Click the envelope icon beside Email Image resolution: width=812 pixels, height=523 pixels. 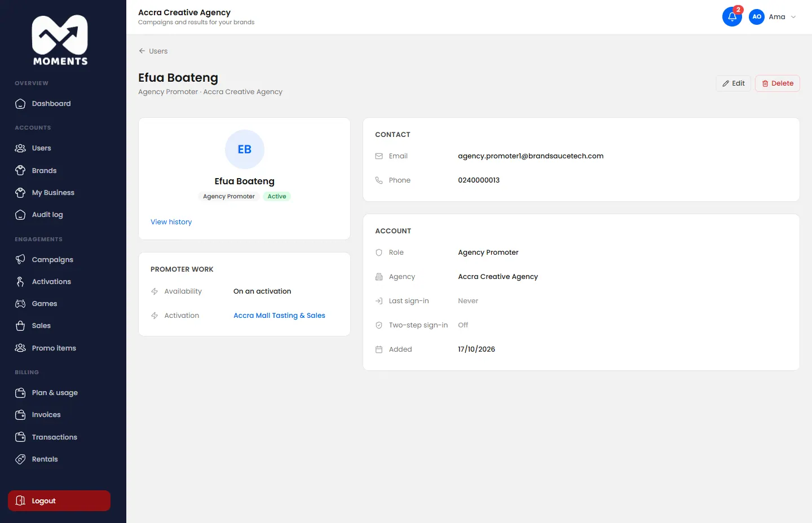[x=379, y=156]
